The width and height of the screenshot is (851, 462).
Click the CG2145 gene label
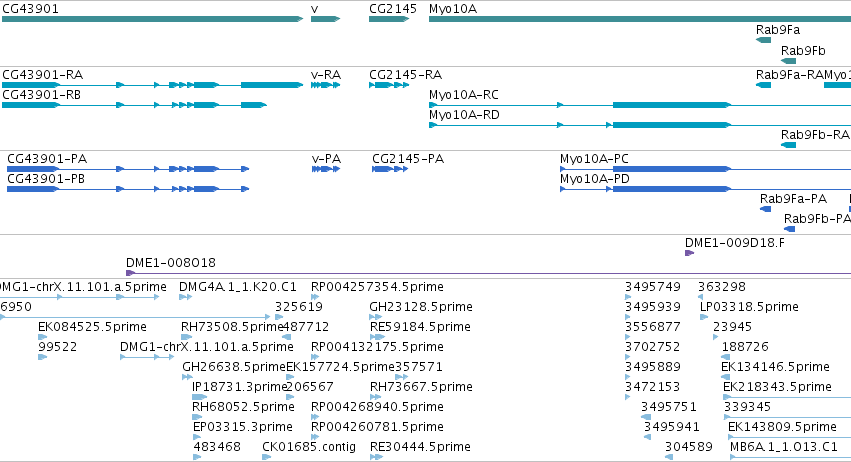coord(393,9)
